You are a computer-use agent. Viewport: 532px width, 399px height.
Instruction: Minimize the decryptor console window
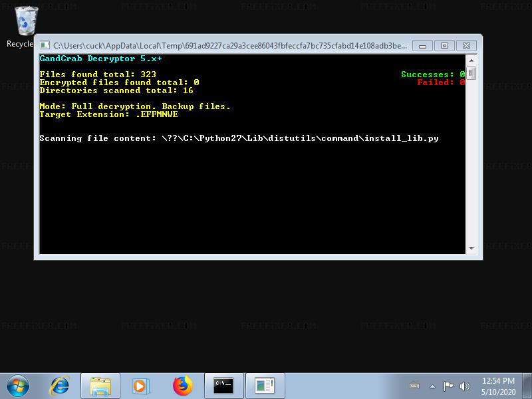(422, 45)
